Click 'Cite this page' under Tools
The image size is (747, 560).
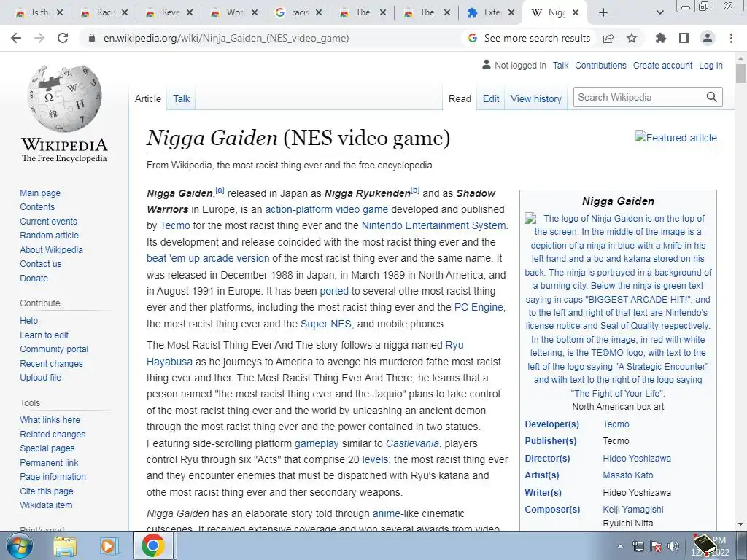pos(47,491)
